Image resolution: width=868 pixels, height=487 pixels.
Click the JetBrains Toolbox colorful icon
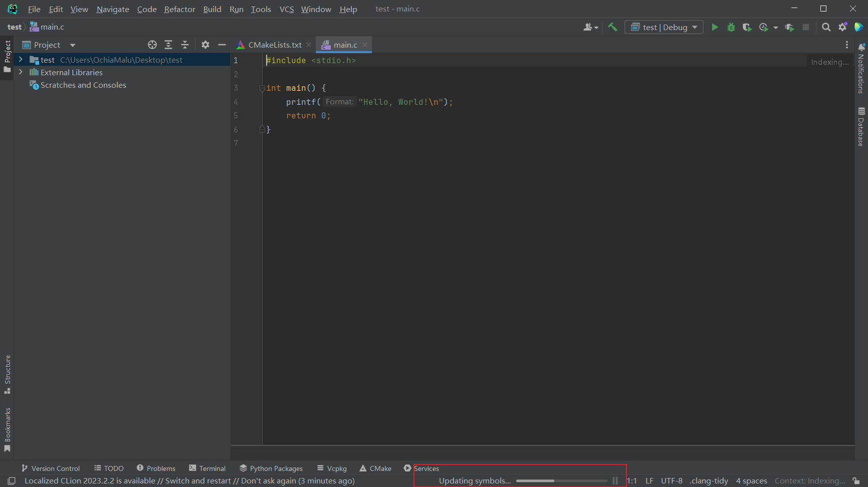(858, 27)
